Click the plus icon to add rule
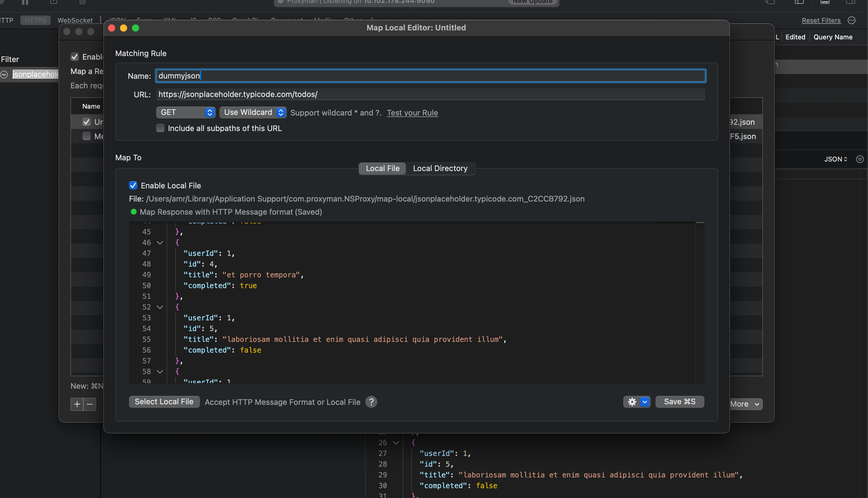 pos(77,404)
